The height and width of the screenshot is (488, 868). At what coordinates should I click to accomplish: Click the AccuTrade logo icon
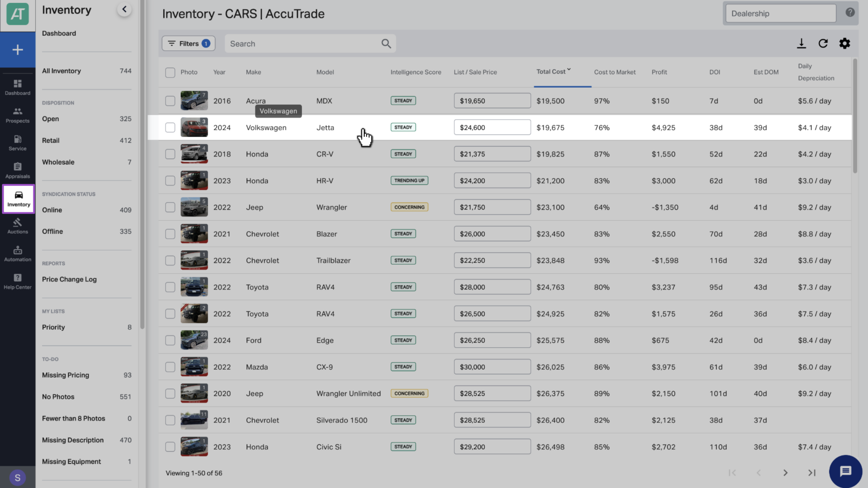[x=17, y=14]
